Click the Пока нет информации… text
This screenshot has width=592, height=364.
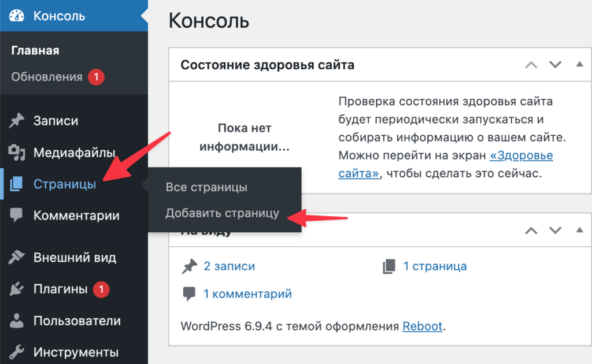click(x=245, y=138)
